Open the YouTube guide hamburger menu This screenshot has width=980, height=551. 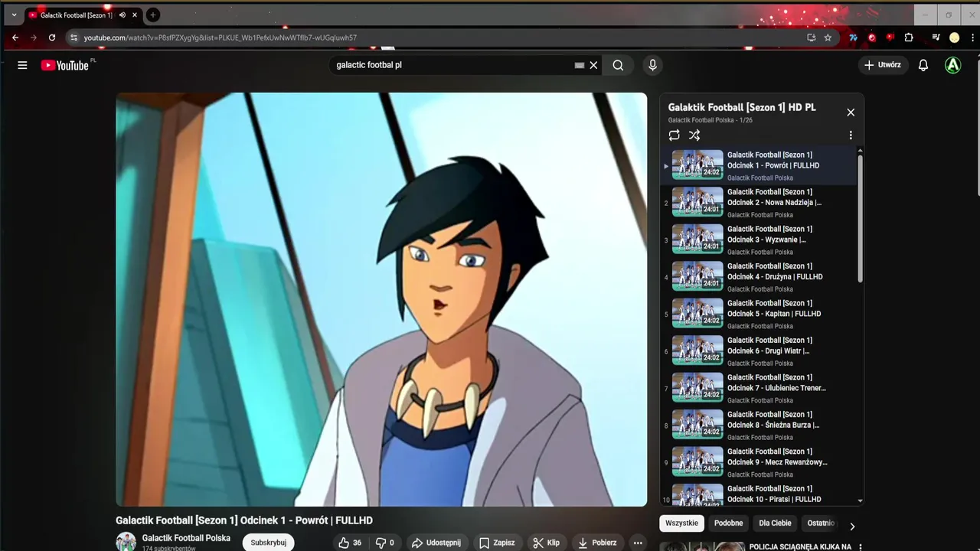[x=22, y=65]
